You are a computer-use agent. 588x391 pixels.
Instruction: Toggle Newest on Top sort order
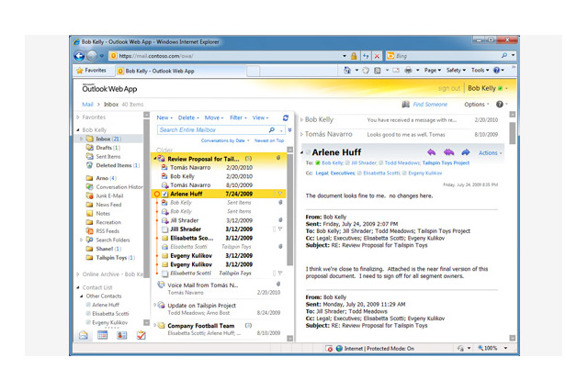269,140
